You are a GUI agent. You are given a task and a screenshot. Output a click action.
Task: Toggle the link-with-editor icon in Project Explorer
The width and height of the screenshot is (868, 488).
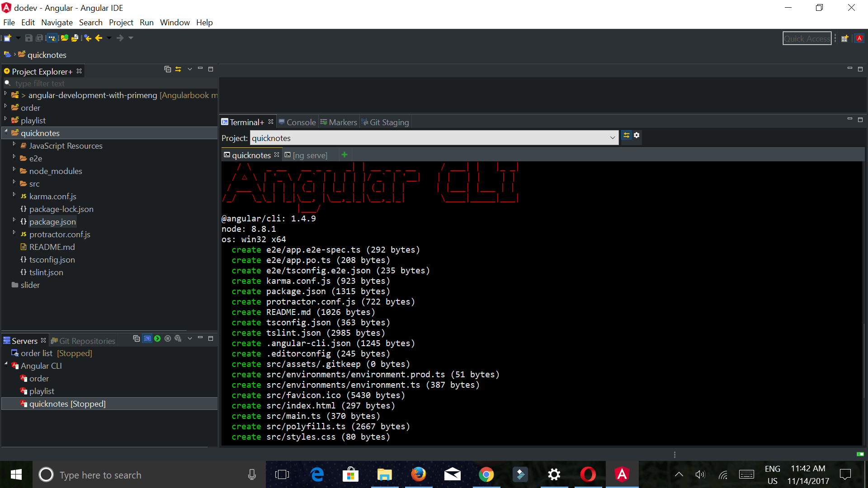(x=178, y=69)
